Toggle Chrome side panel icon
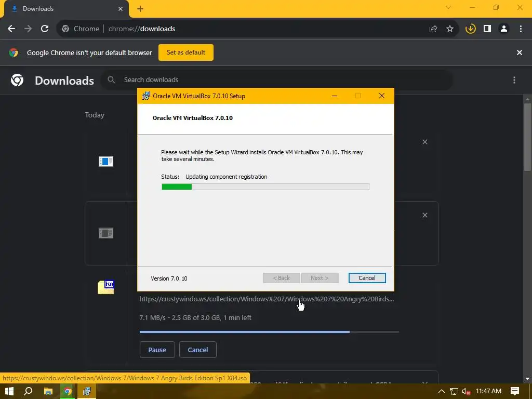Screen dimensions: 532x399 pos(487,29)
